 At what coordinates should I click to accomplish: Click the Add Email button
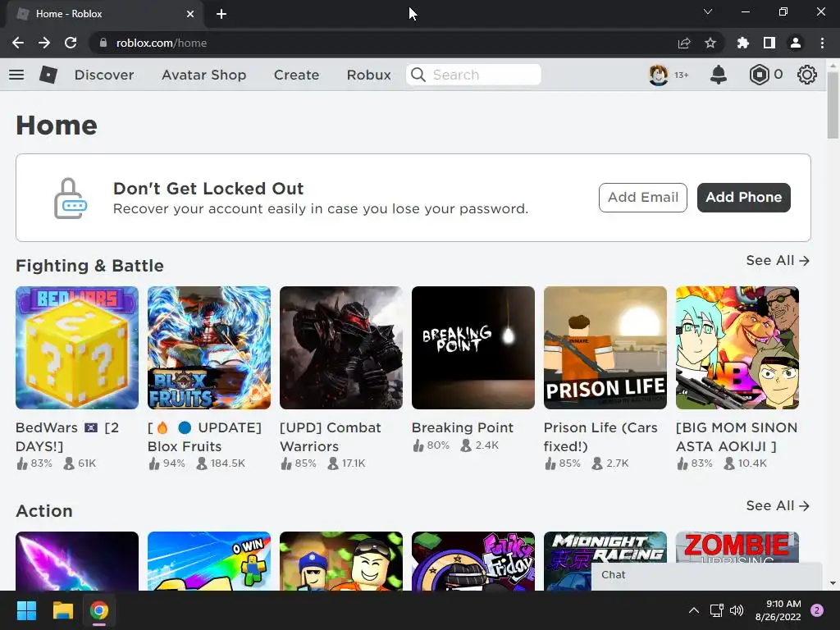tap(643, 197)
